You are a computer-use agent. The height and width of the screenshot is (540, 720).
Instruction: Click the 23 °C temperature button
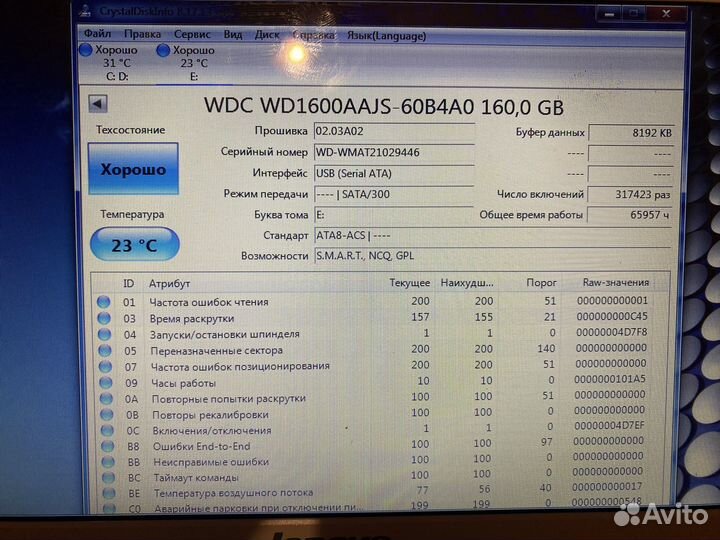[135, 245]
